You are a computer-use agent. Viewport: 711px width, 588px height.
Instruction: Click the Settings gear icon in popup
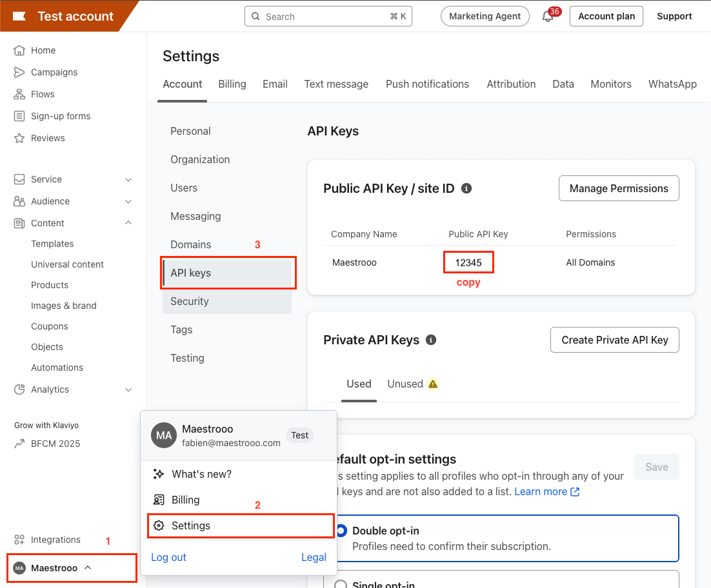coord(158,525)
